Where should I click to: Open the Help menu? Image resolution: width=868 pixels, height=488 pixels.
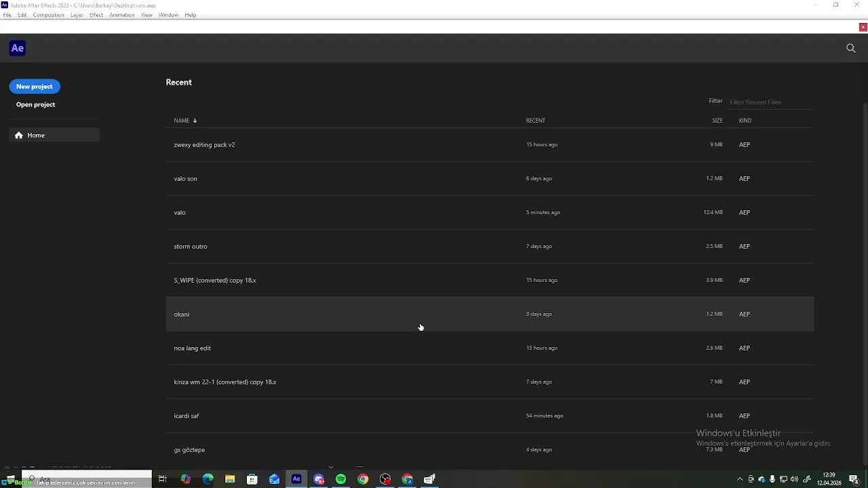coord(191,15)
